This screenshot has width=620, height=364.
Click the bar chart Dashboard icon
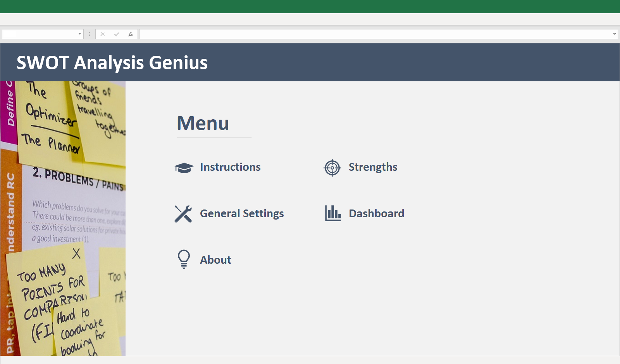(x=333, y=213)
